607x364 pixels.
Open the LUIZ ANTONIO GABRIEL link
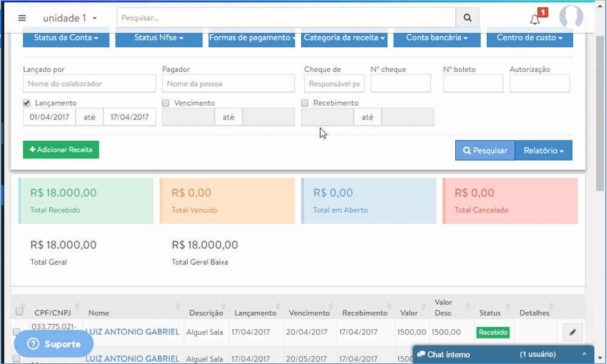point(132,332)
